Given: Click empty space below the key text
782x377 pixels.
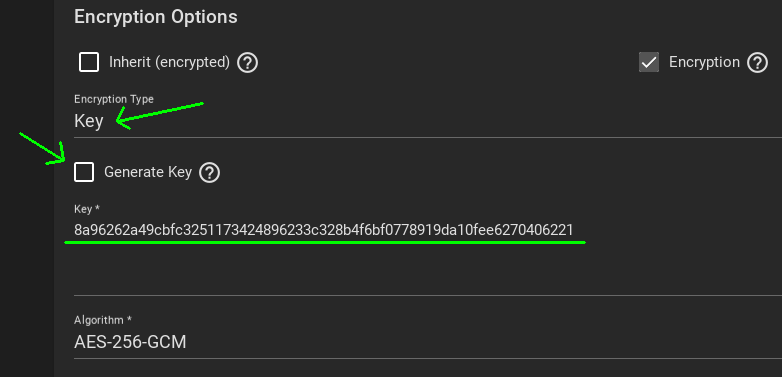Looking at the screenshot, I should [x=428, y=269].
